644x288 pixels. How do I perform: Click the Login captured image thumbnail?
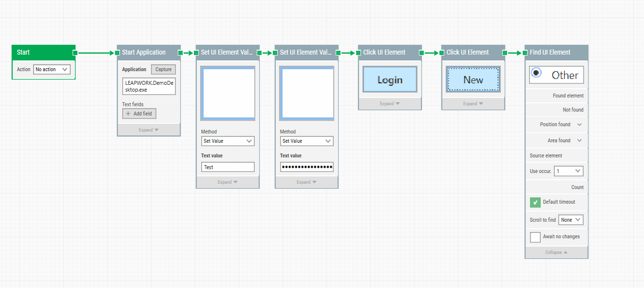(390, 79)
